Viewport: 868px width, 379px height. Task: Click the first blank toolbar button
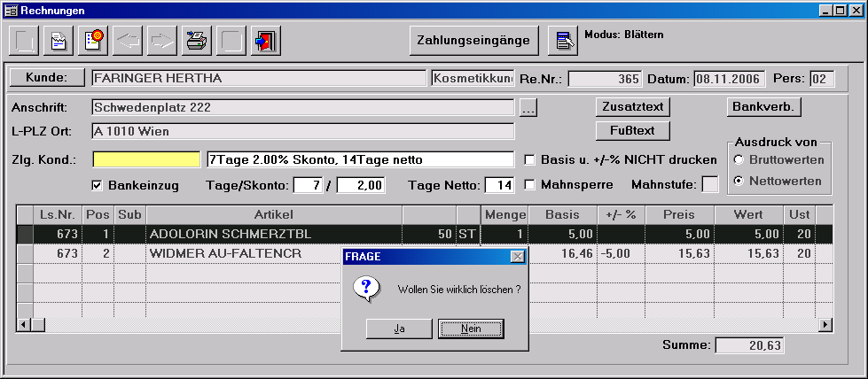24,41
